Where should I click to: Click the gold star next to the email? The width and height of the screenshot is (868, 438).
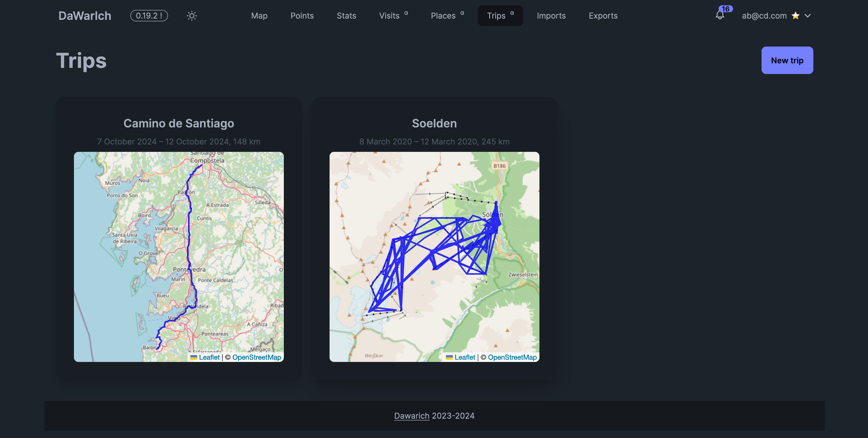[796, 16]
